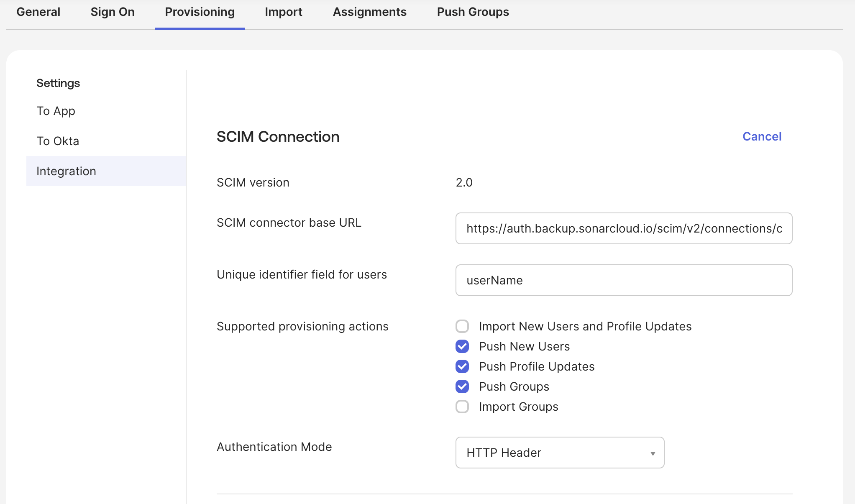Focus the unique identifier field for users
The image size is (855, 504).
[x=624, y=280]
